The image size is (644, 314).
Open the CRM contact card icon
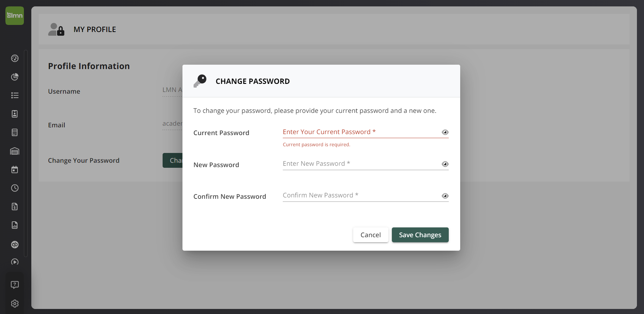14,114
